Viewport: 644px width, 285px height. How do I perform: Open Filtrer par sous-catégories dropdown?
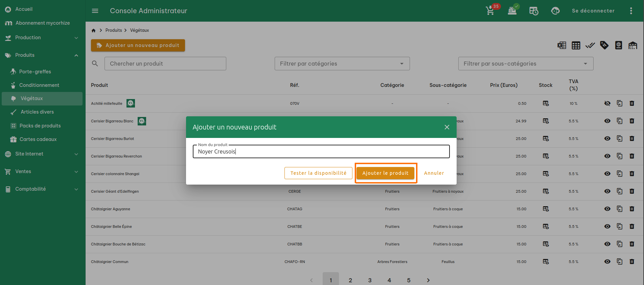point(526,64)
